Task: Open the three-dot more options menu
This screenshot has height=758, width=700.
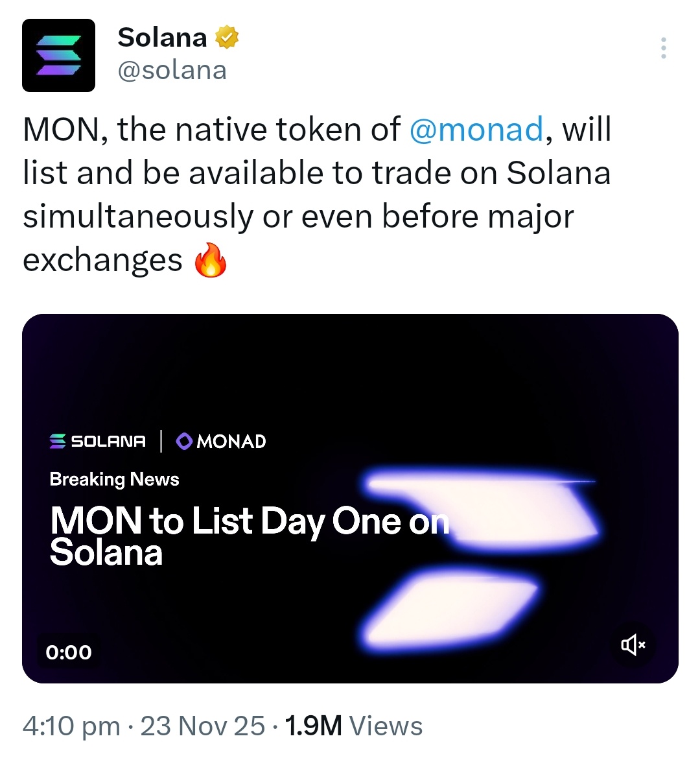Action: point(663,49)
